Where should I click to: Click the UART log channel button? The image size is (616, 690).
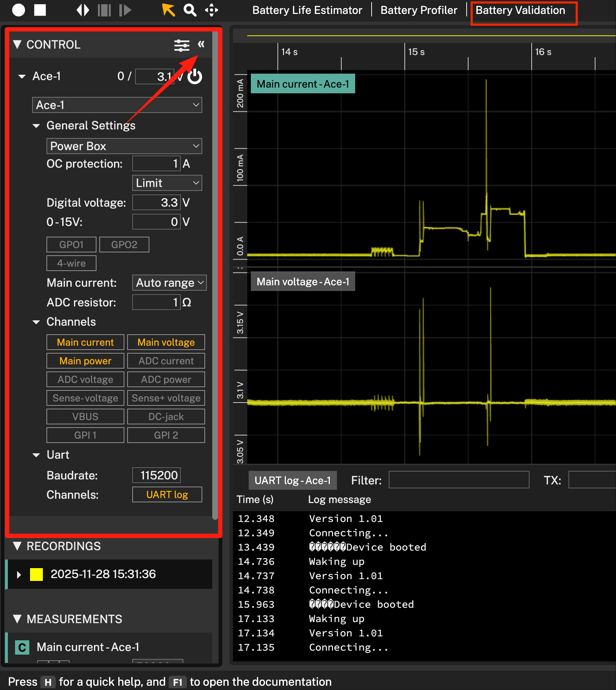[167, 494]
